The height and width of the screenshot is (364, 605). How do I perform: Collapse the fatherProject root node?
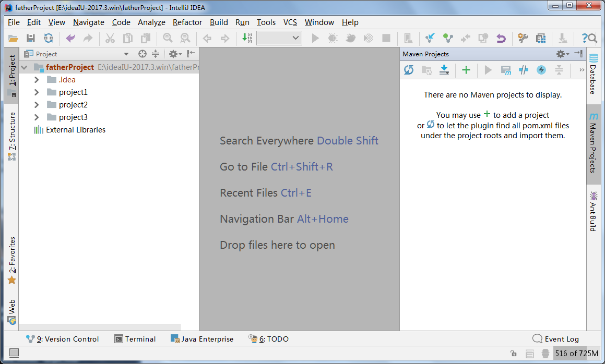pyautogui.click(x=25, y=67)
